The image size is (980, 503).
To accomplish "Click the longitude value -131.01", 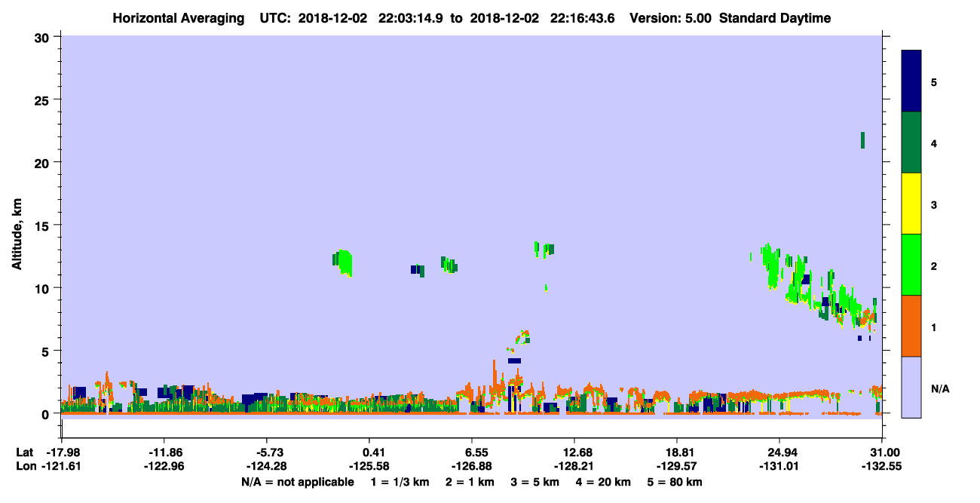I will (x=779, y=466).
